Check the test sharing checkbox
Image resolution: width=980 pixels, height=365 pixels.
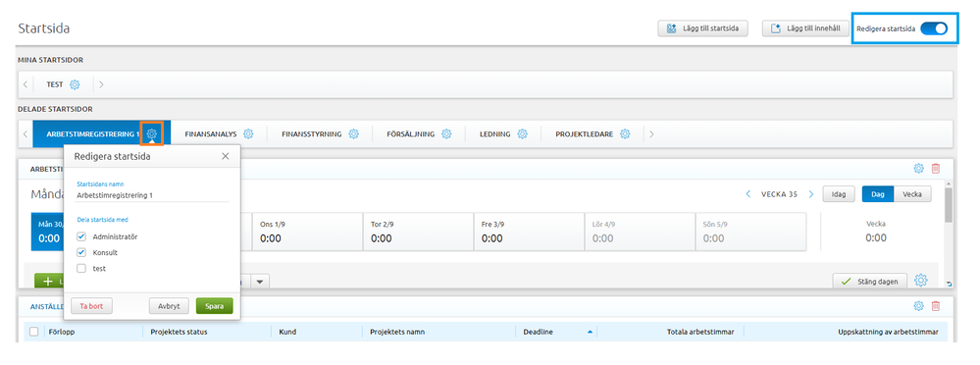tap(81, 268)
